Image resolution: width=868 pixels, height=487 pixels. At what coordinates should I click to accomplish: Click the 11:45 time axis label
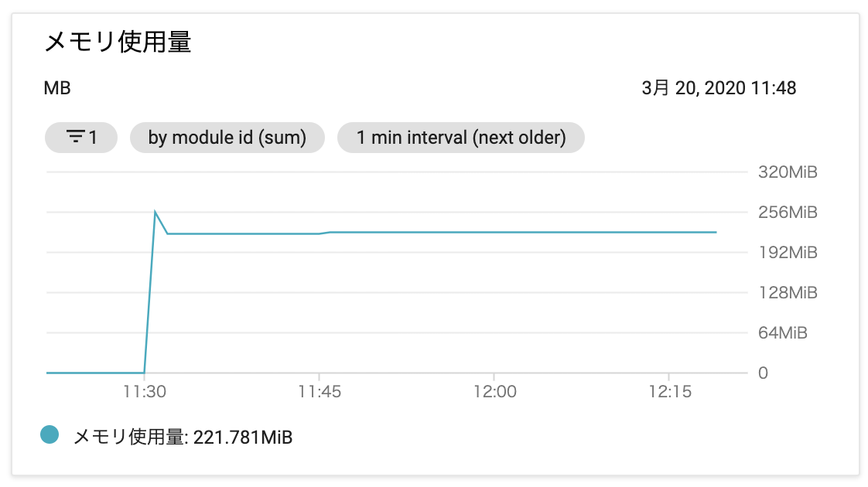(x=320, y=392)
